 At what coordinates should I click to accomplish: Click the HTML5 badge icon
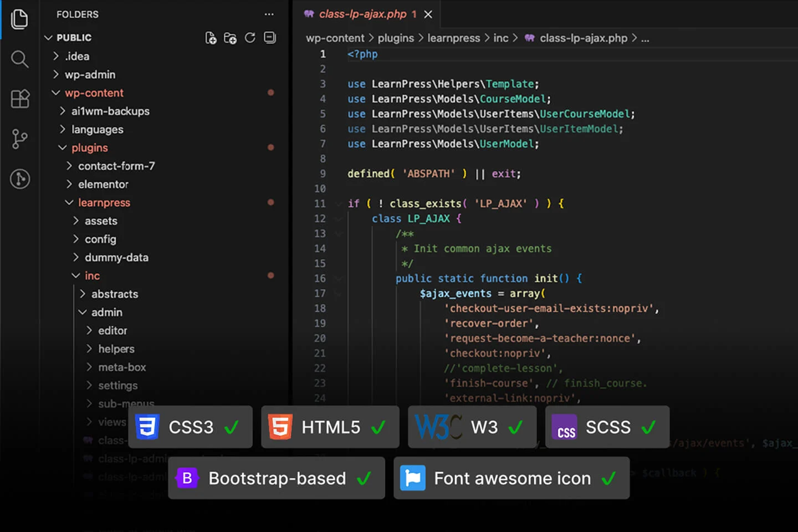pos(281,427)
